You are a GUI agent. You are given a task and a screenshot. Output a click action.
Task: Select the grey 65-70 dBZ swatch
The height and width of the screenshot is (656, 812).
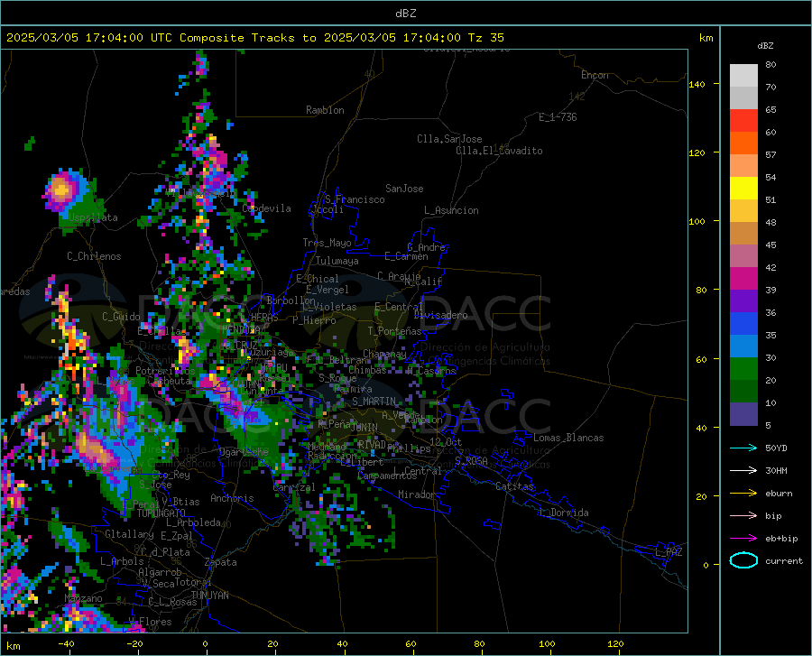[x=743, y=97]
